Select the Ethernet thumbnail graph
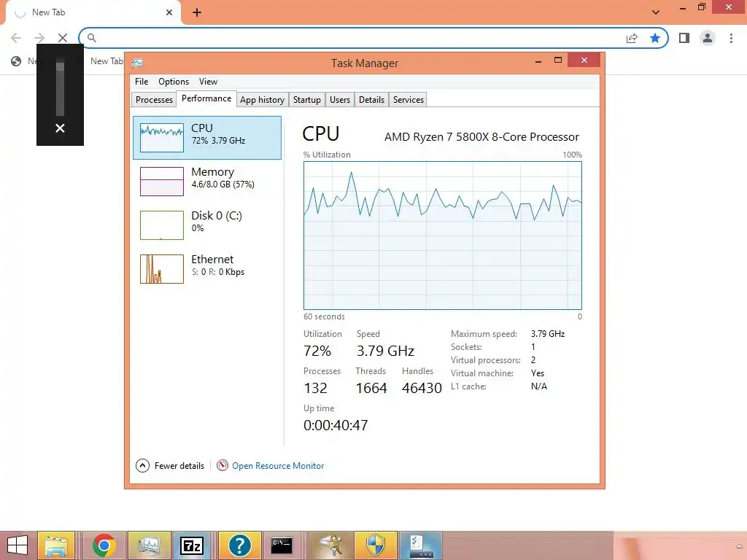The width and height of the screenshot is (747, 560). (x=162, y=269)
